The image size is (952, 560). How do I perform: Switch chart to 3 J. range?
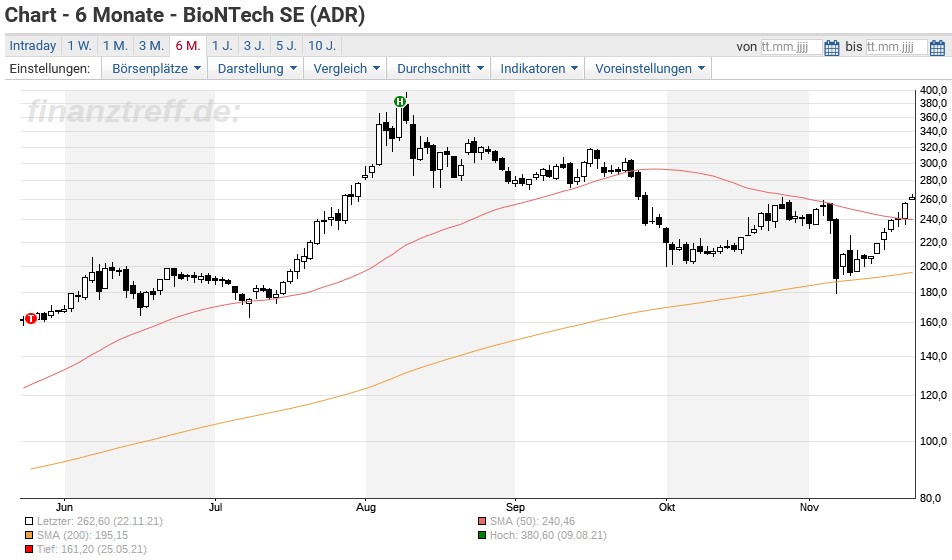(254, 46)
